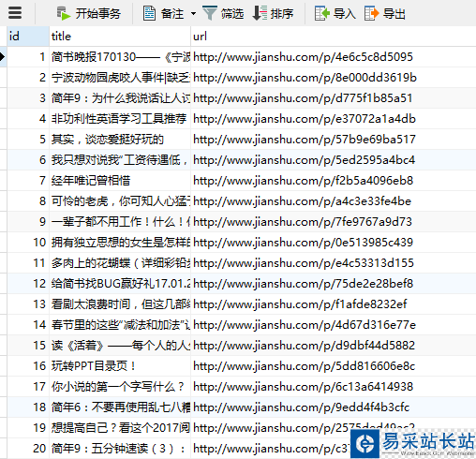Select title 想提高自己？看这个2017阅

point(120,428)
